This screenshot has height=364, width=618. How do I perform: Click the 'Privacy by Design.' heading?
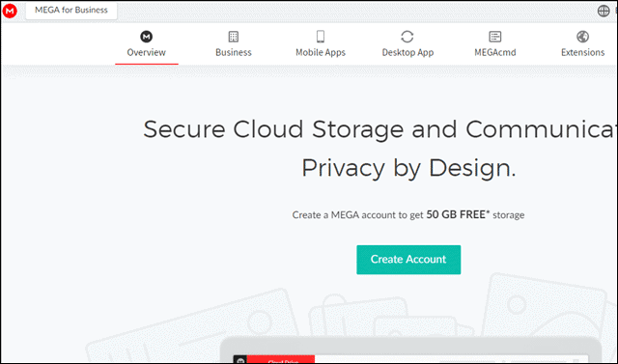[408, 168]
